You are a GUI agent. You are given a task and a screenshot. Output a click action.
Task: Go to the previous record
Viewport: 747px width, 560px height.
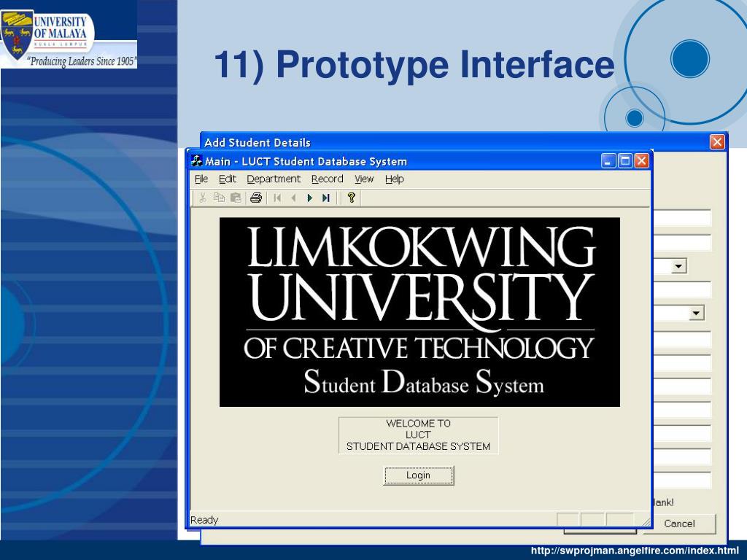(x=293, y=198)
